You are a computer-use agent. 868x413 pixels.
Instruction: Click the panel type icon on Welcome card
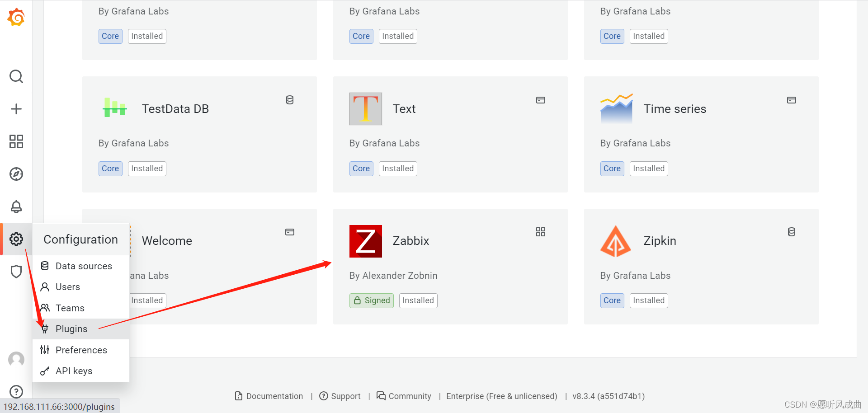pos(290,232)
